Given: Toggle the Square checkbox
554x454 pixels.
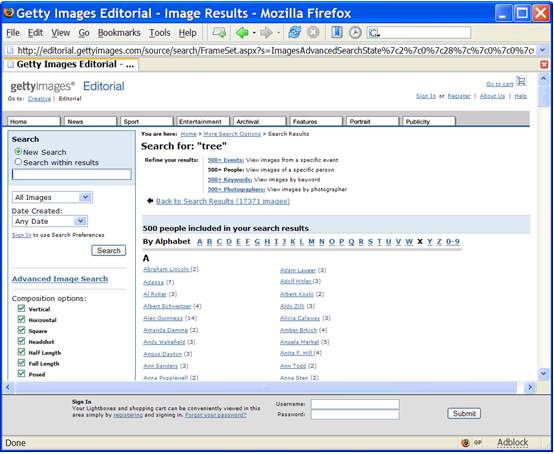Looking at the screenshot, I should point(21,330).
